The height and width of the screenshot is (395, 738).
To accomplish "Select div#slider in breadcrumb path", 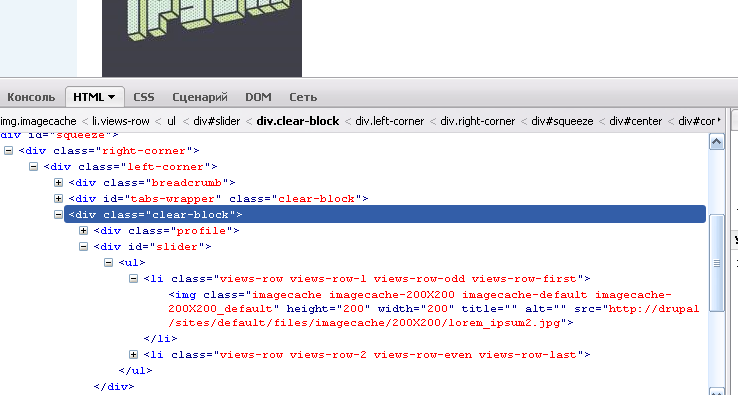I will [217, 121].
